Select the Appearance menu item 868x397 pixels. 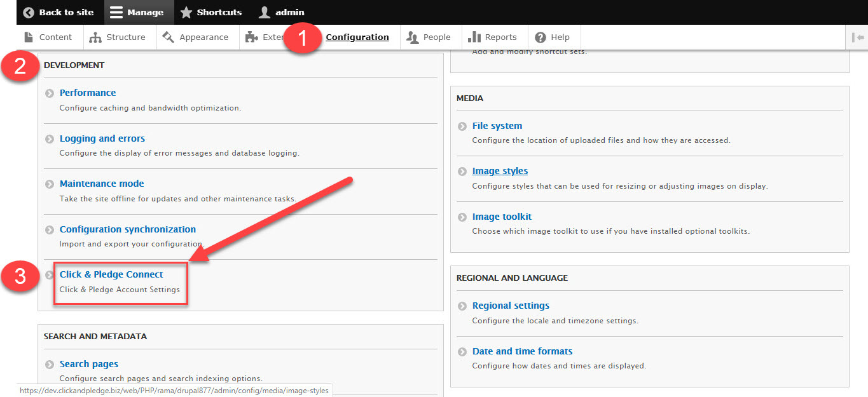pyautogui.click(x=196, y=37)
